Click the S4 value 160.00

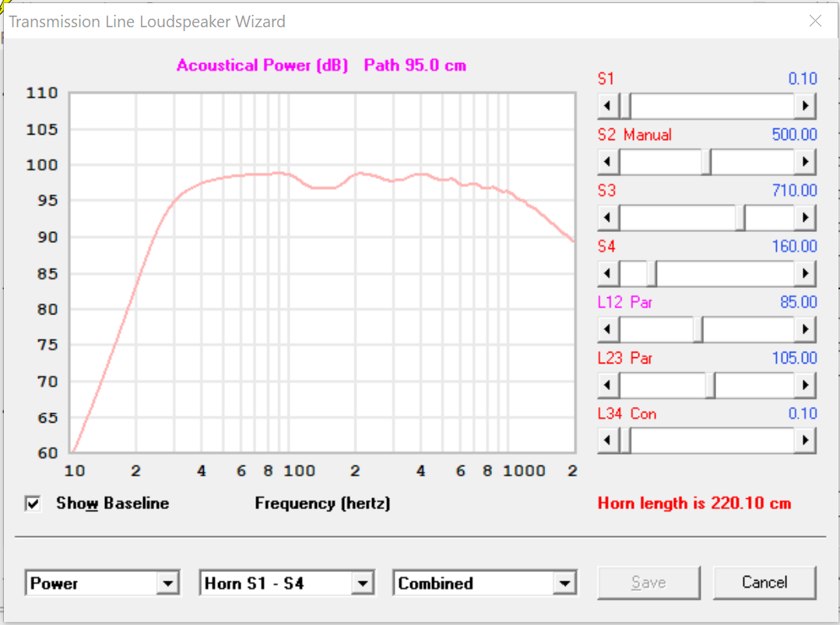[x=795, y=247]
